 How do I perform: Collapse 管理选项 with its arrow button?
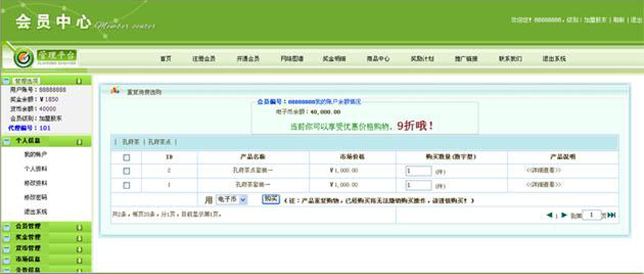tap(79, 81)
